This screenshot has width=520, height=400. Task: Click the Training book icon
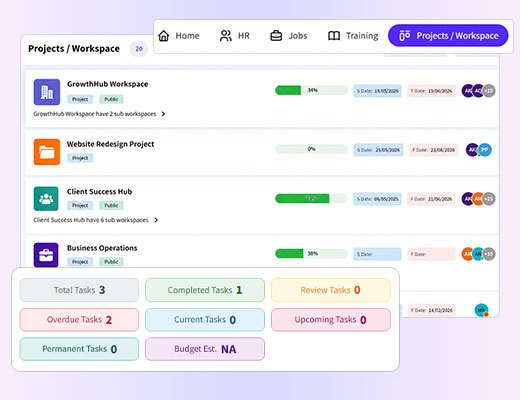pos(334,36)
